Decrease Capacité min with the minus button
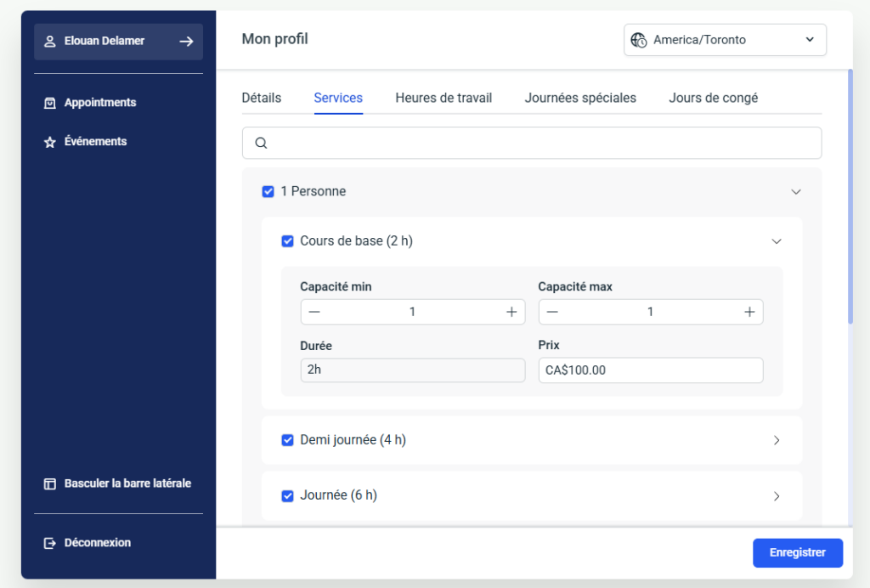 314,312
